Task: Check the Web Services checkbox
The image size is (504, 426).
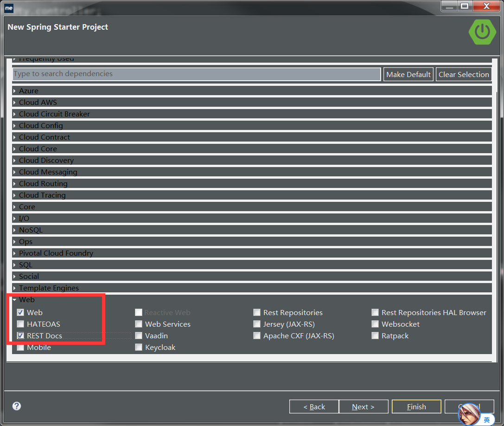Action: click(x=139, y=324)
